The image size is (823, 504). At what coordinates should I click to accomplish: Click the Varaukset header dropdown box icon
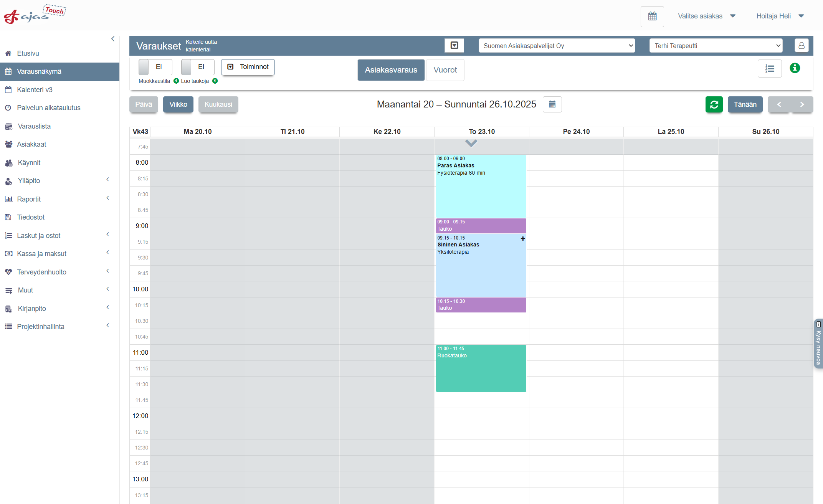(x=454, y=46)
